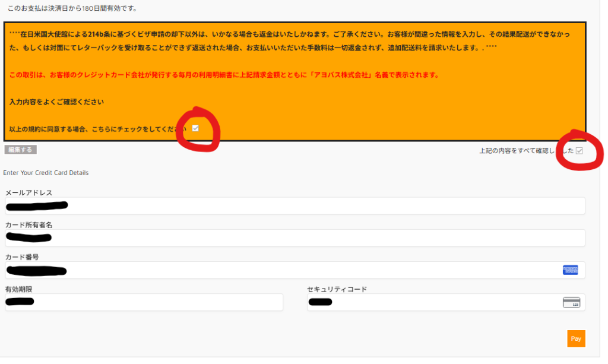Click the カード番号 field label
Image resolution: width=608 pixels, height=364 pixels.
click(22, 257)
